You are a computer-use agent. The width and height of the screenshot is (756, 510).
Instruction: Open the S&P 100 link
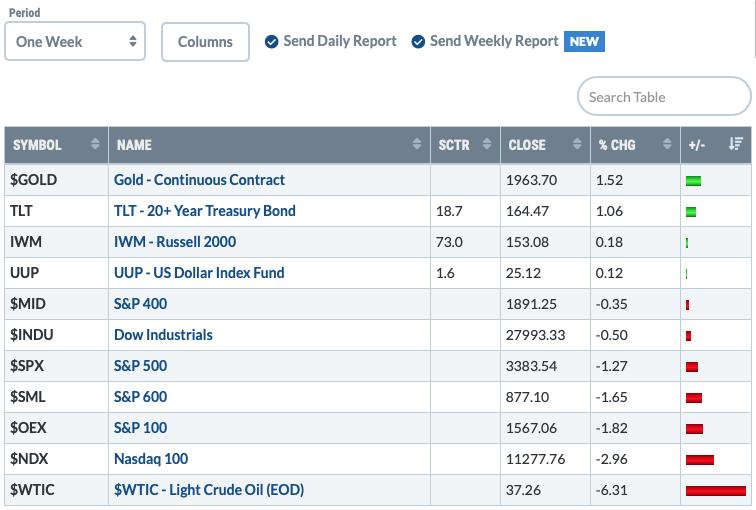coord(140,428)
